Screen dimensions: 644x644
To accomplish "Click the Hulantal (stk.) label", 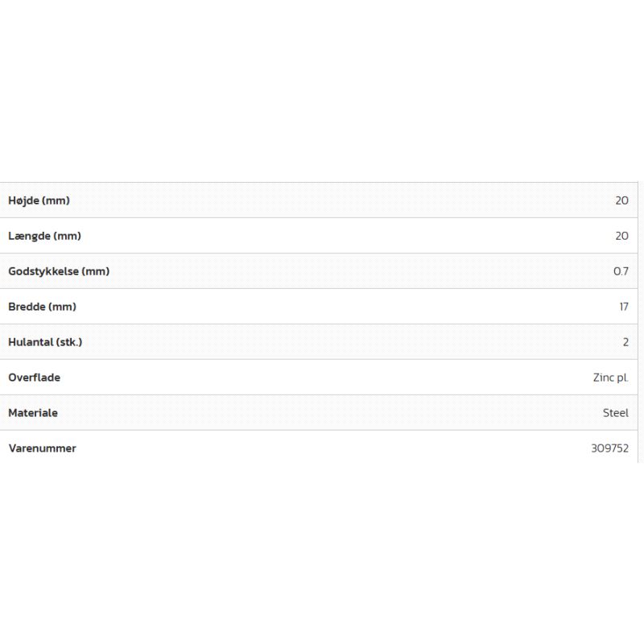I will coord(45,342).
